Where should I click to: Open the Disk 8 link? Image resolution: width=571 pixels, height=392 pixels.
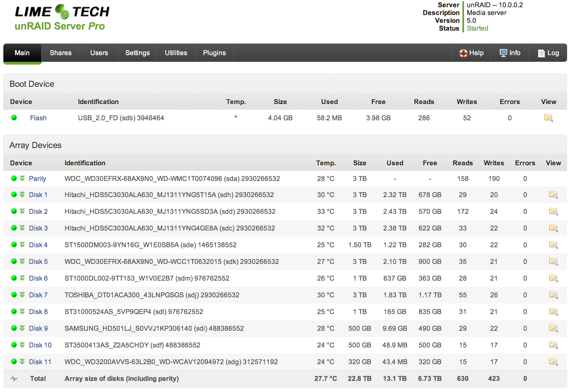click(38, 312)
